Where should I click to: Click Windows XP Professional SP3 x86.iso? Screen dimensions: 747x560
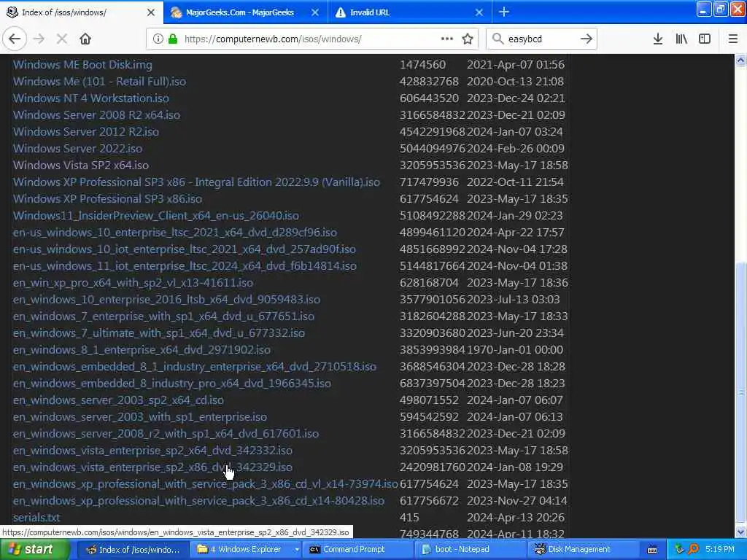[x=108, y=198]
